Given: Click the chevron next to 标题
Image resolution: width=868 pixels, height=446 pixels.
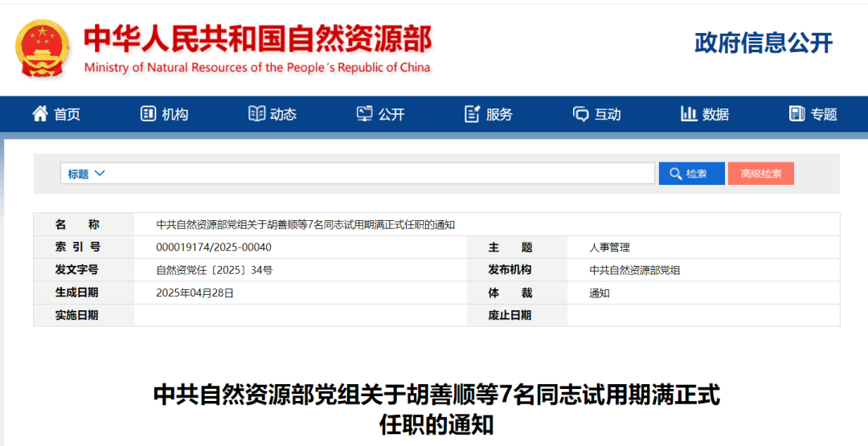Looking at the screenshot, I should [100, 174].
